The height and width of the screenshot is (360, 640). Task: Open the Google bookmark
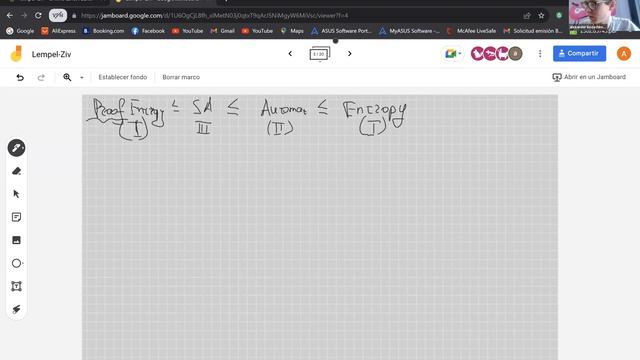[20, 31]
